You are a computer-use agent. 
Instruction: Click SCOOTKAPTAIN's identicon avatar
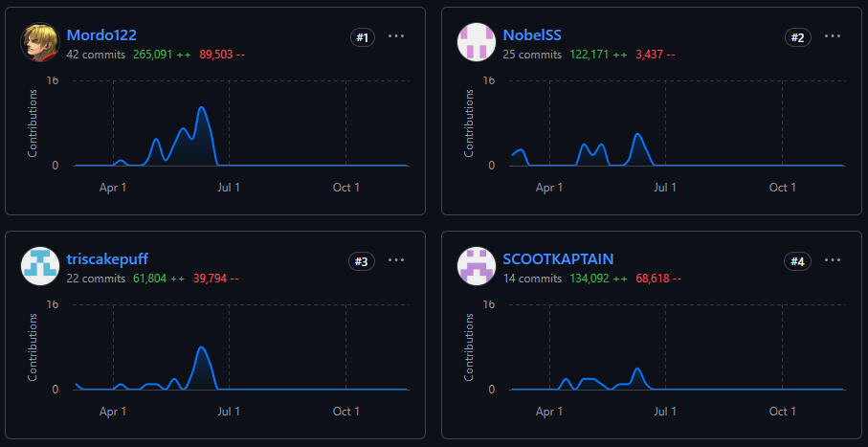click(477, 267)
